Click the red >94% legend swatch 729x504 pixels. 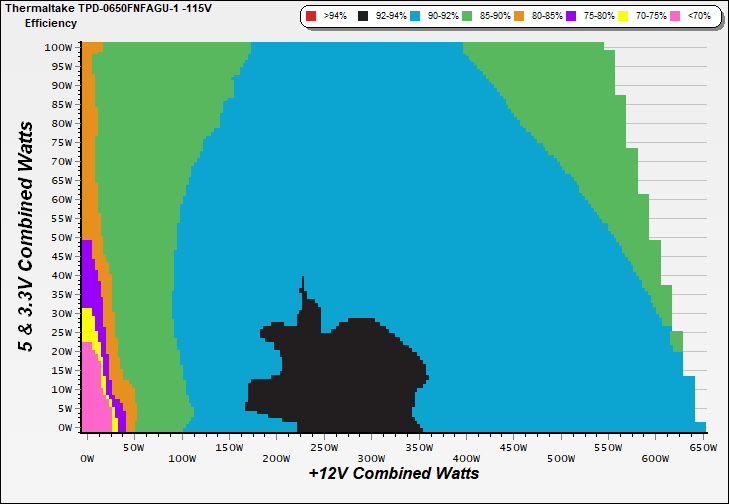point(311,17)
